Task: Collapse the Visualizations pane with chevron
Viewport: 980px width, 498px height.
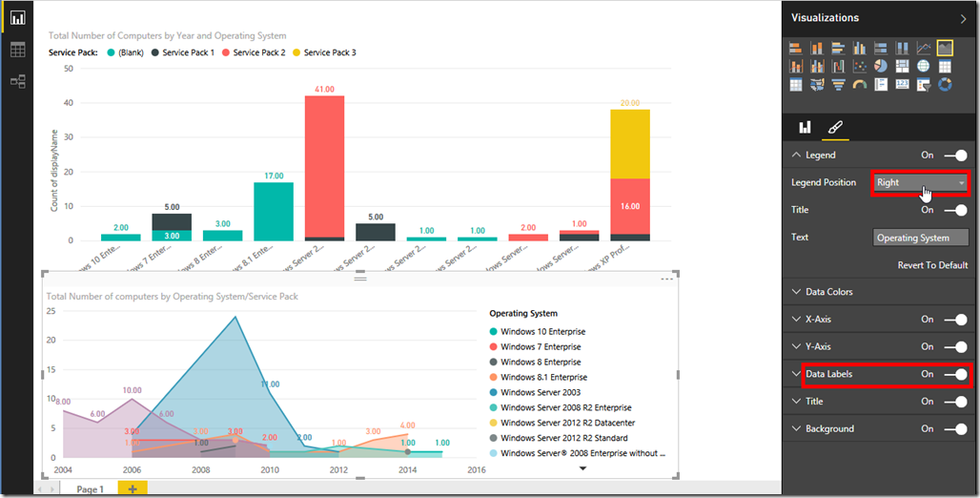Action: tap(963, 19)
